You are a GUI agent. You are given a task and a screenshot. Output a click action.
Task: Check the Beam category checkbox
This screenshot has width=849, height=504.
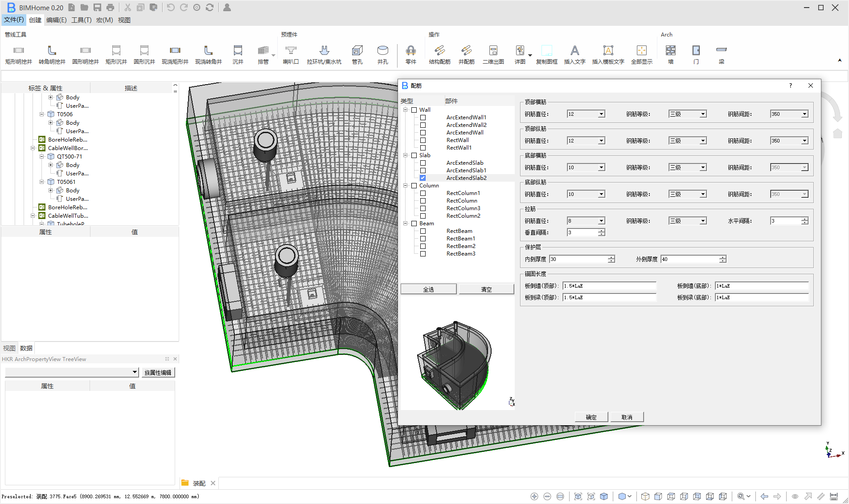(x=414, y=224)
